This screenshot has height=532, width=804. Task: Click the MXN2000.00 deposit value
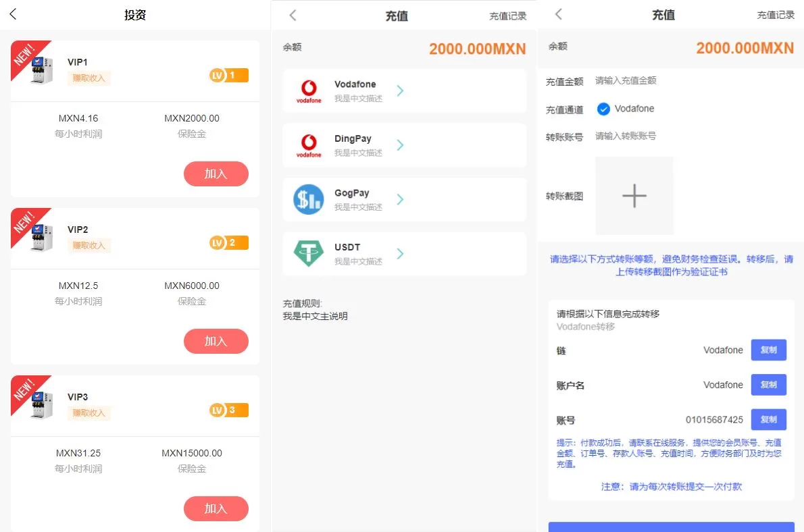pos(192,118)
